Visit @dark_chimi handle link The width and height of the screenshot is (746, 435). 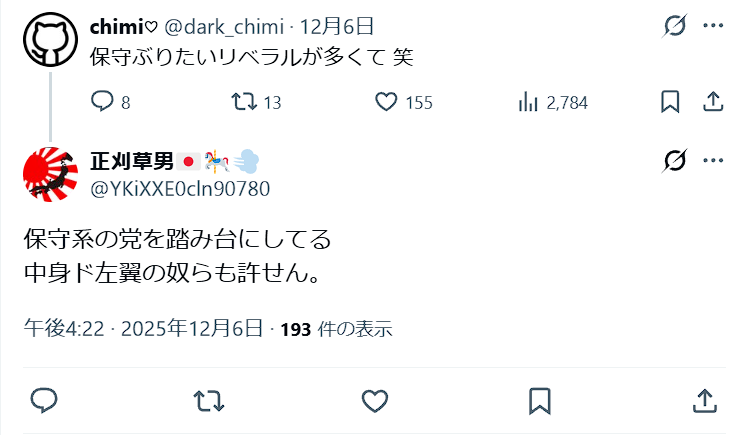[x=224, y=27]
